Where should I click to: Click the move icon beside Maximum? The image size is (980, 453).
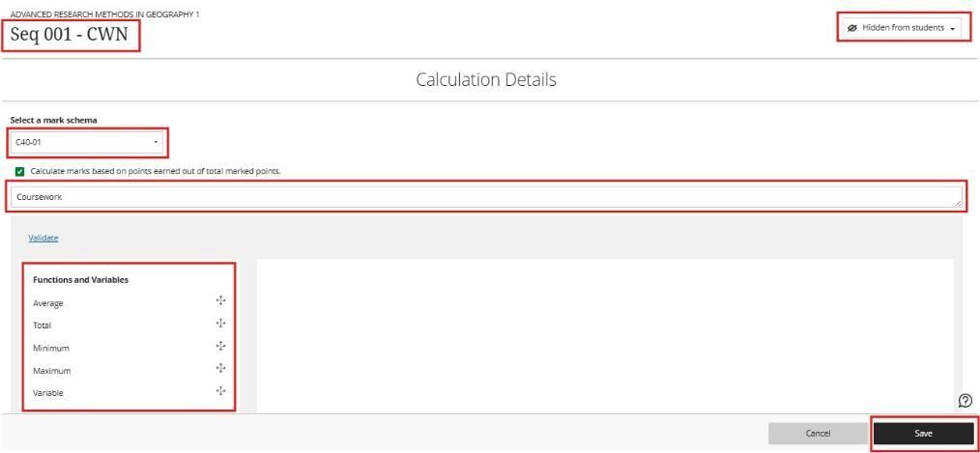pos(220,368)
